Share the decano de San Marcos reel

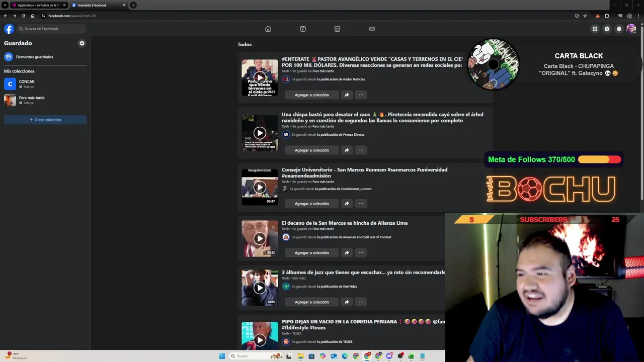tap(347, 252)
